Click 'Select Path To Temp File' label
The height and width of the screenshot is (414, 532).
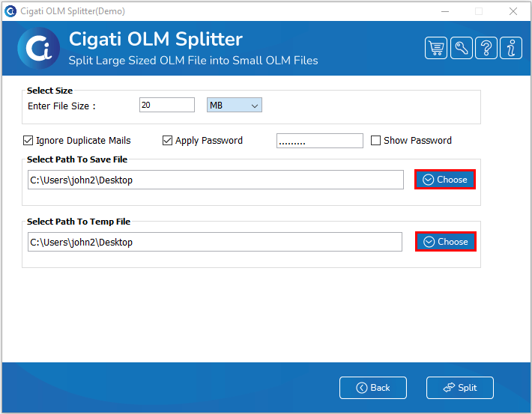(79, 222)
